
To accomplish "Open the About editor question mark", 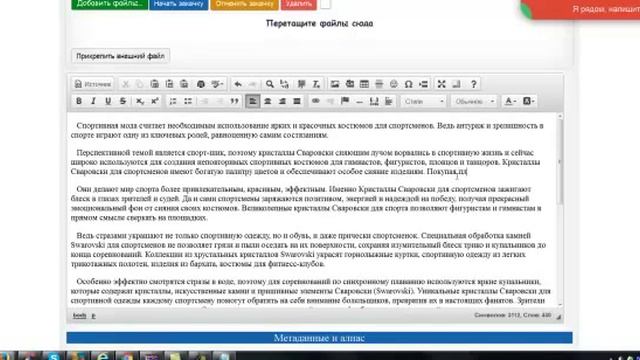I will pyautogui.click(x=473, y=84).
